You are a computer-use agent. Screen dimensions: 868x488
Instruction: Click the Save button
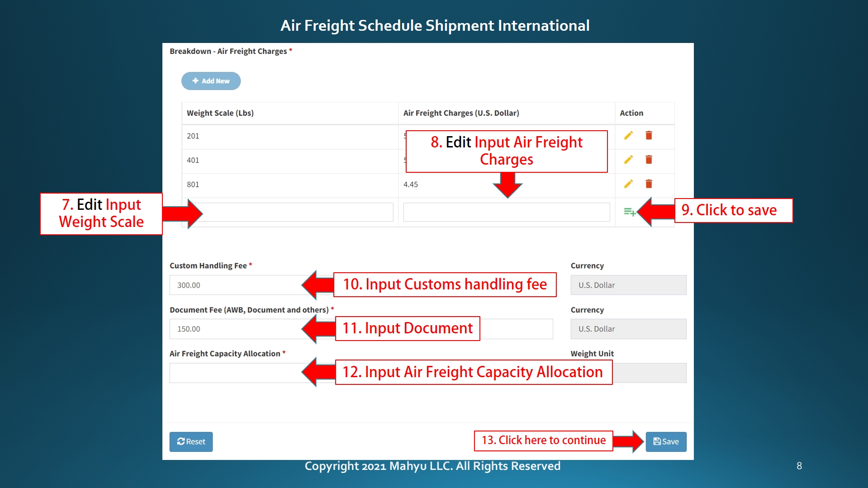click(666, 441)
